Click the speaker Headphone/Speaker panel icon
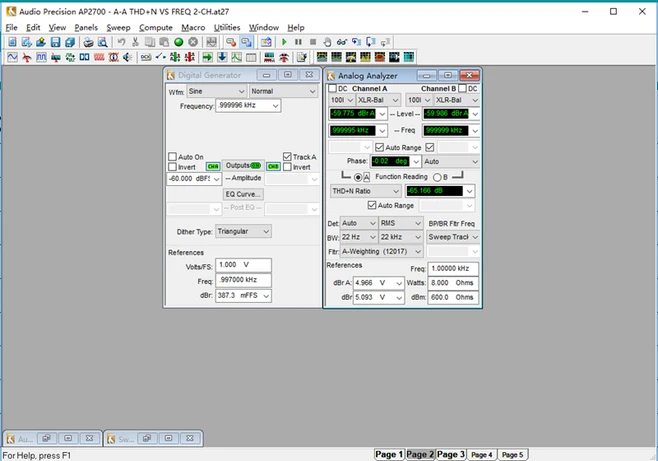The width and height of the screenshot is (658, 461). (x=128, y=57)
